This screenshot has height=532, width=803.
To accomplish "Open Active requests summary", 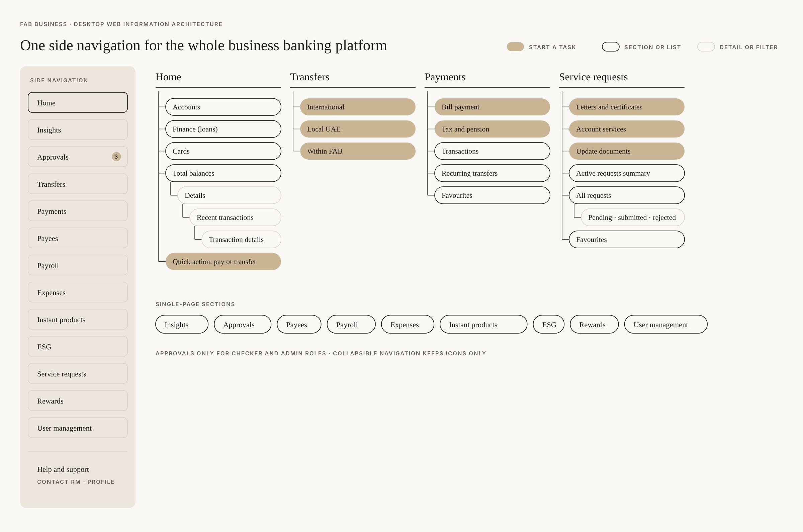I will (627, 173).
